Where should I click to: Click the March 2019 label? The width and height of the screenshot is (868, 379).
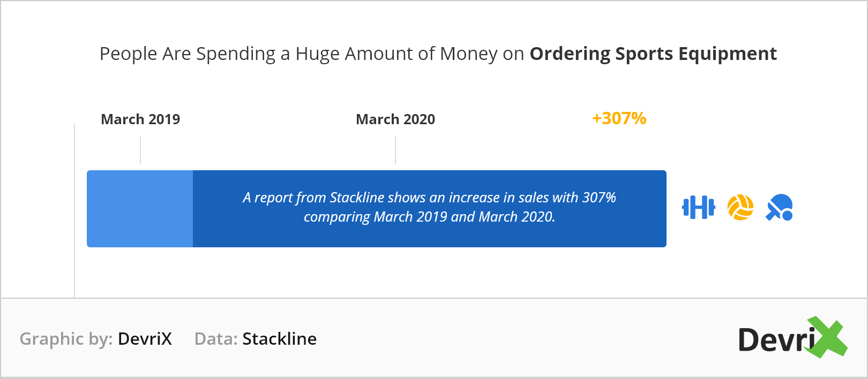tap(140, 119)
